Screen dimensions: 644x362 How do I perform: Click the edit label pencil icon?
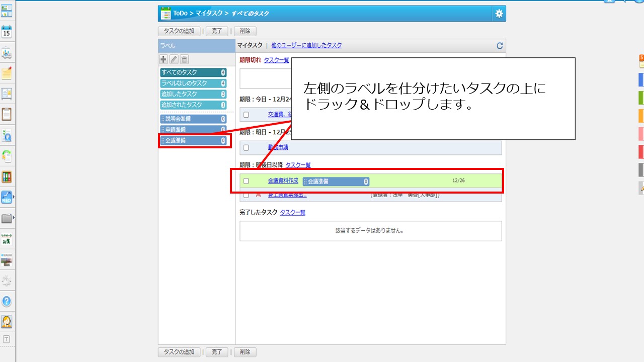pos(174,59)
